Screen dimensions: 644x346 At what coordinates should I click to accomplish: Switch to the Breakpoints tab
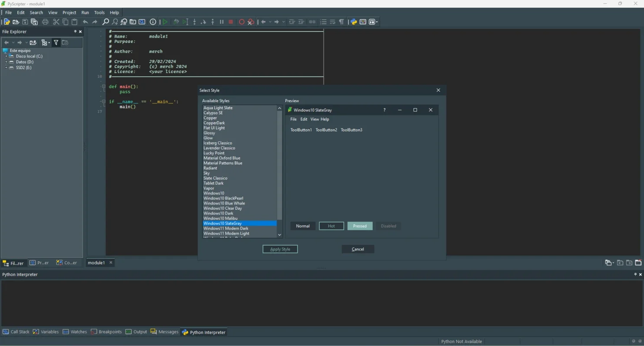coord(107,332)
